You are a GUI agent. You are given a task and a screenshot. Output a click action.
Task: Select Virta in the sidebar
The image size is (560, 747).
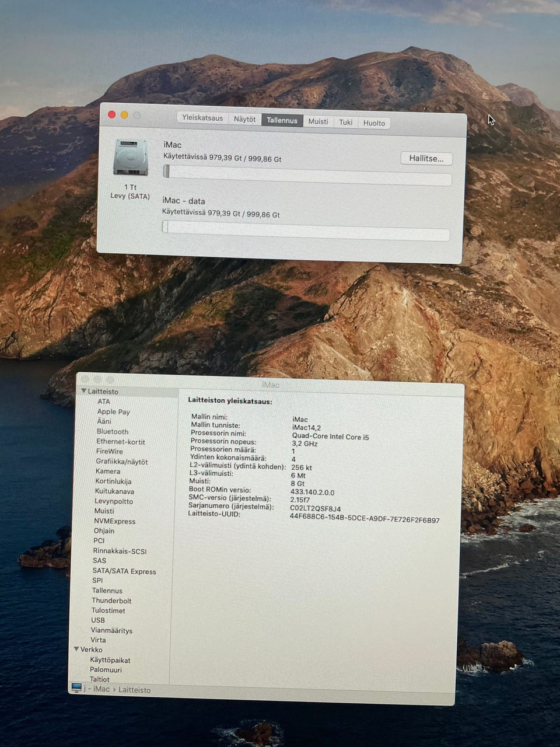(98, 640)
